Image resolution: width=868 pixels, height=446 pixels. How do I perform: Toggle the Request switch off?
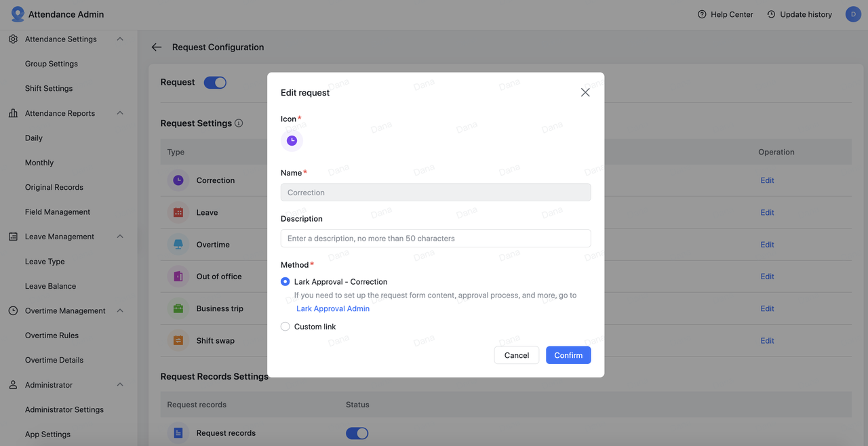(215, 82)
